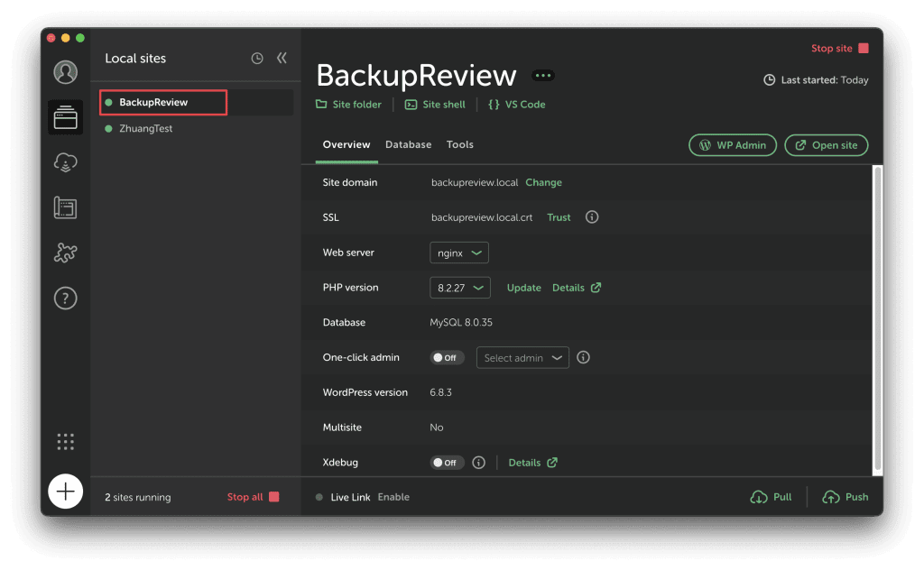The width and height of the screenshot is (924, 570).
Task: Expand the Web server nginx dropdown
Action: [x=459, y=253]
